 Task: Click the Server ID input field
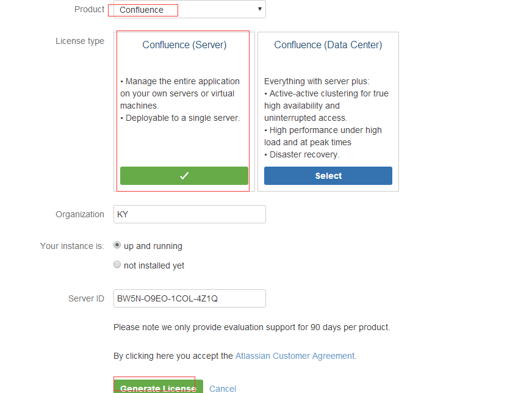190,298
